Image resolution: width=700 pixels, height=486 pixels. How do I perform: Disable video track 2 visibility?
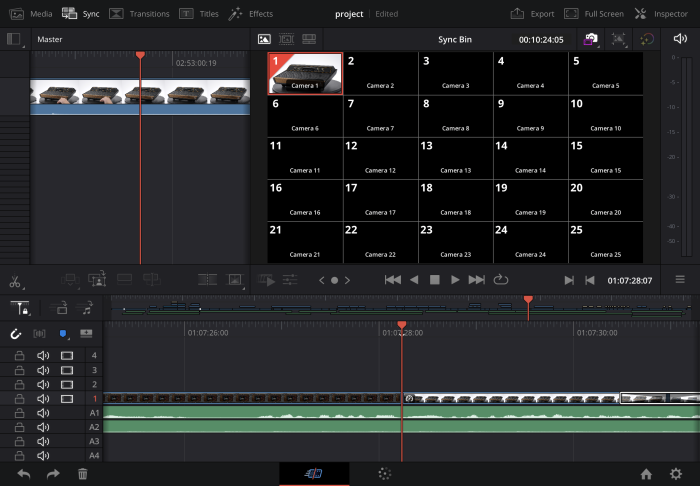[67, 384]
